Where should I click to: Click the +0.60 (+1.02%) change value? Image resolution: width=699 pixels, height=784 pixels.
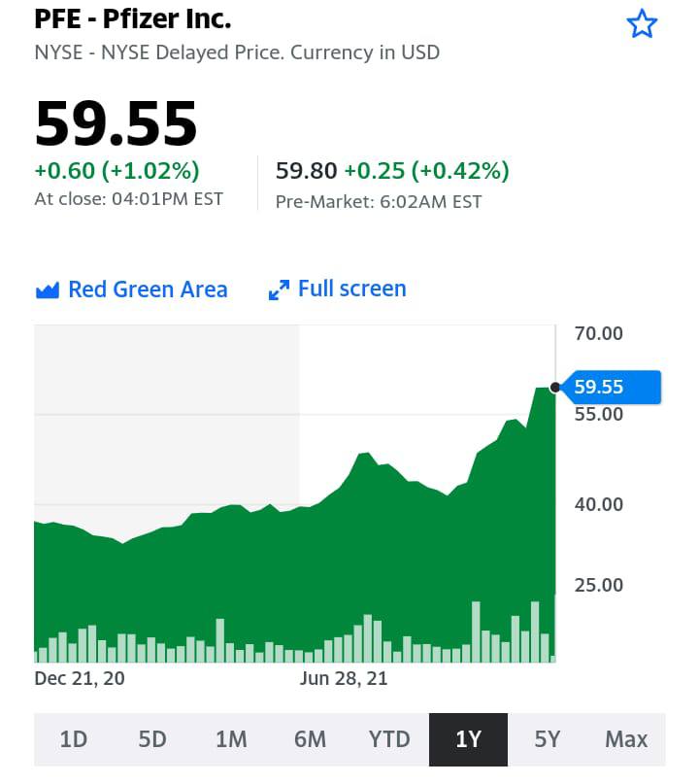[x=116, y=171]
